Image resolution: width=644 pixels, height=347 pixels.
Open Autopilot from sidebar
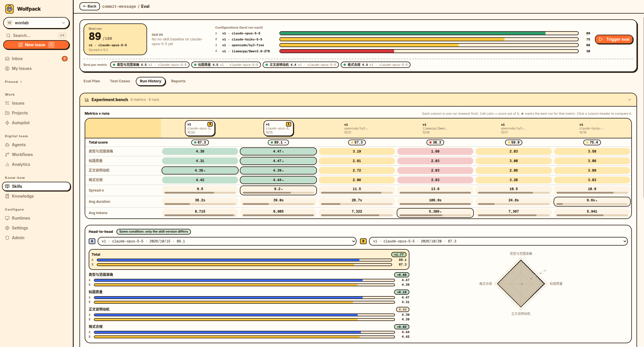click(x=36, y=123)
